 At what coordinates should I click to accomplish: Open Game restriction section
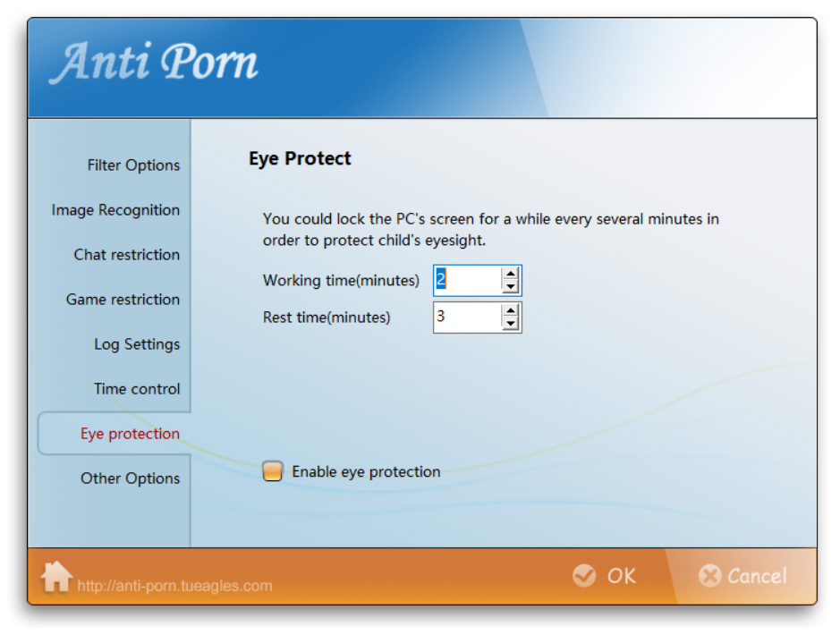click(x=123, y=300)
